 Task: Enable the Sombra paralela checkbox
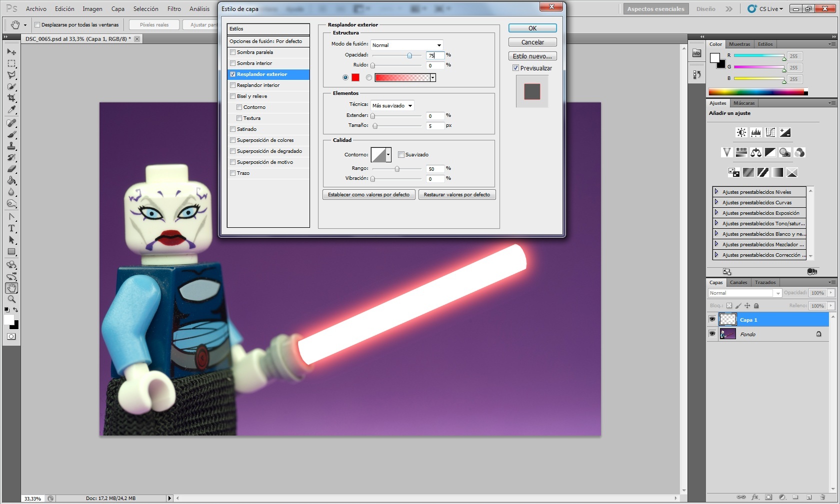click(233, 52)
